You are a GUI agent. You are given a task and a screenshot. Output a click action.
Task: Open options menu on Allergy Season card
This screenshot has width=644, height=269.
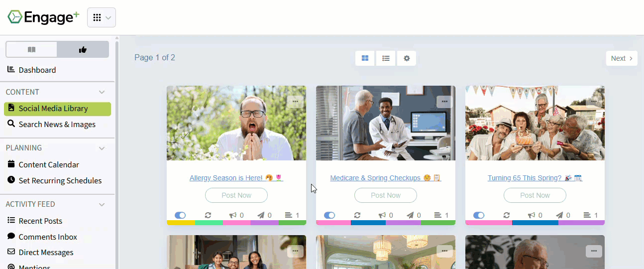click(x=295, y=102)
